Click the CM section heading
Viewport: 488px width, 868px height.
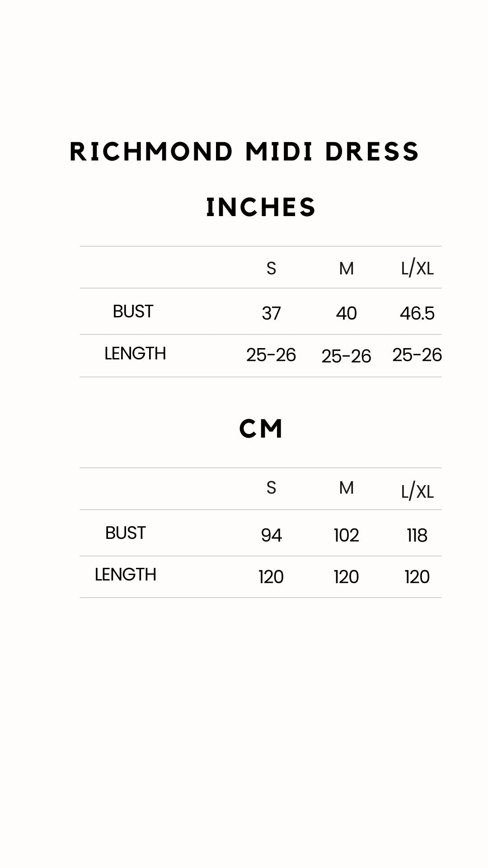pyautogui.click(x=261, y=429)
